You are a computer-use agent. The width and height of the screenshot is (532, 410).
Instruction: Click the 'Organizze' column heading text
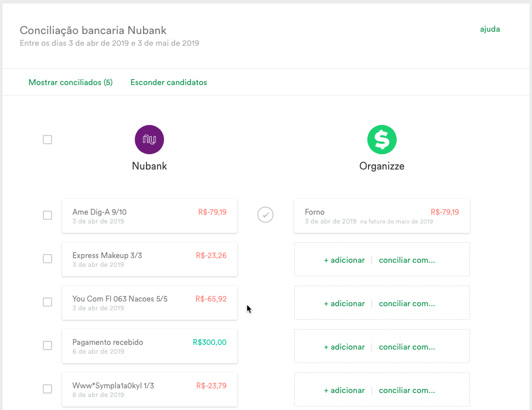[x=381, y=166]
